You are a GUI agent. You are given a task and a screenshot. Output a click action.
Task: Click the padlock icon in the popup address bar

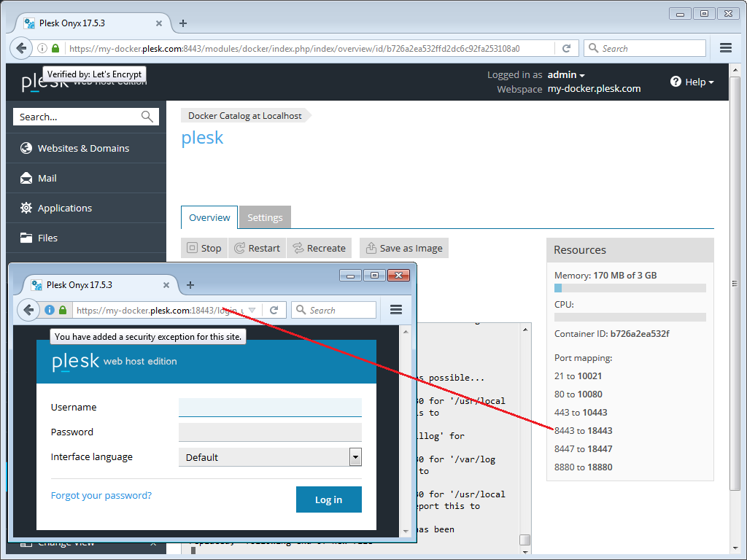(63, 310)
